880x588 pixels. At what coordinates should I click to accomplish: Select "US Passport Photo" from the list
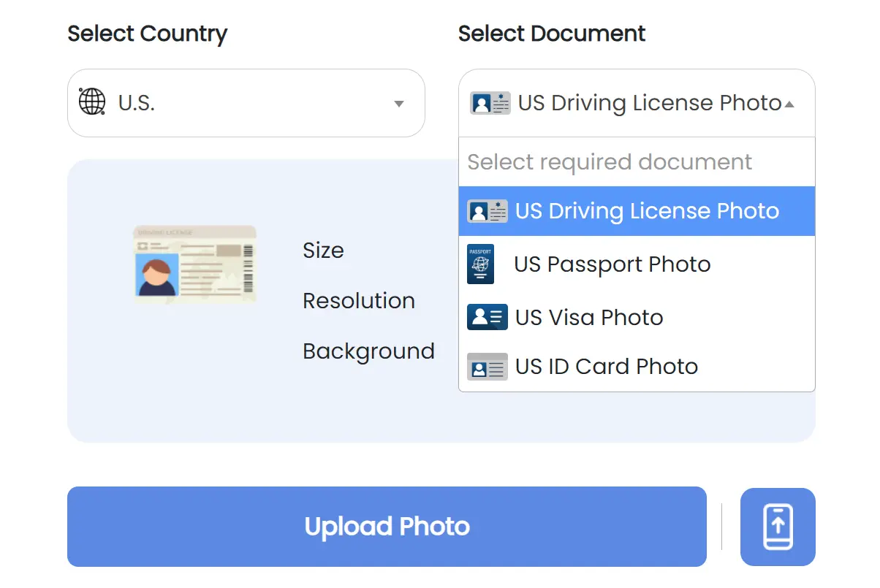coord(612,264)
